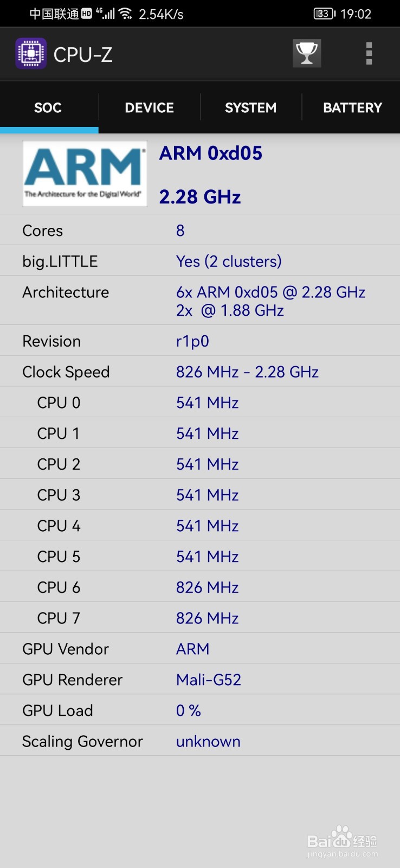Open the three-dot overflow menu

pyautogui.click(x=369, y=54)
